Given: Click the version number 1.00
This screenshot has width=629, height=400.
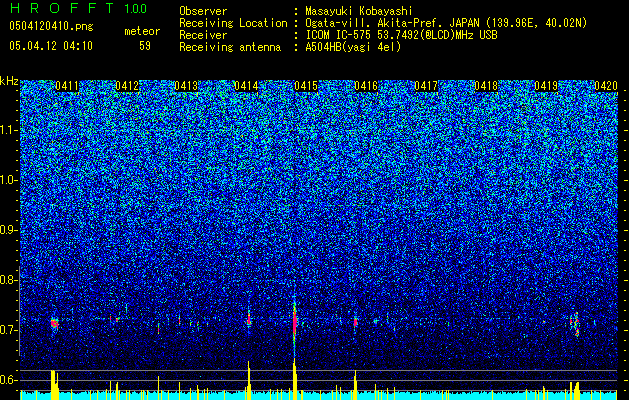Looking at the screenshot, I should pyautogui.click(x=136, y=8).
